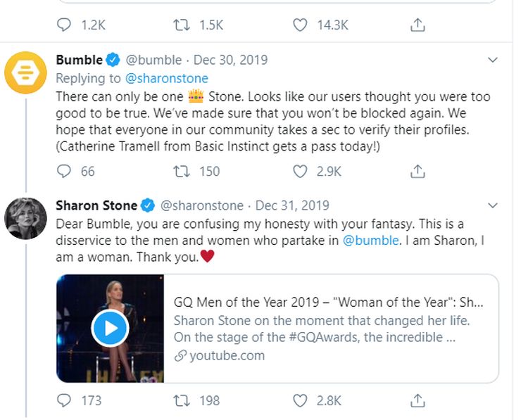The image size is (528, 420).
Task: Retweet Sharon Stone's Dec 31 tweet
Action: [x=180, y=400]
